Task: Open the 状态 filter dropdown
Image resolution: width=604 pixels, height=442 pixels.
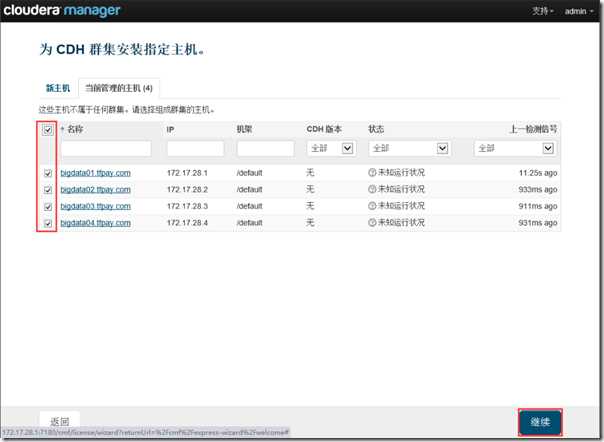Action: [x=409, y=148]
